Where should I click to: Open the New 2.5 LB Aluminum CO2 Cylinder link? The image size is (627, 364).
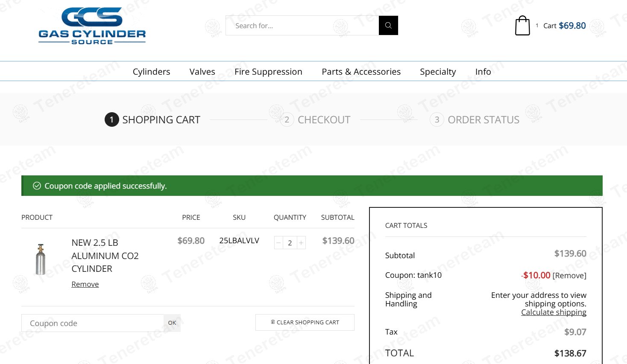coord(105,256)
